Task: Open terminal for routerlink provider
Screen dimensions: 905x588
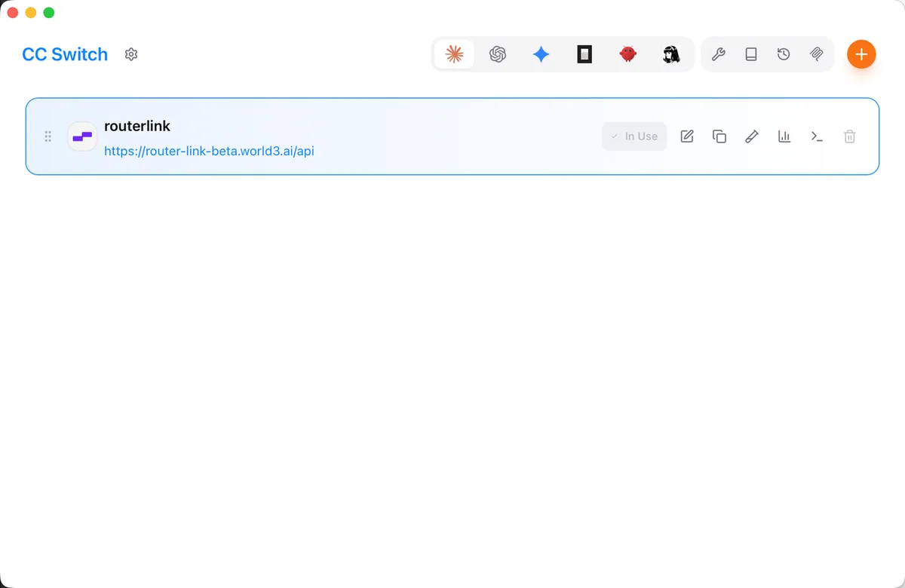Action: [x=817, y=136]
